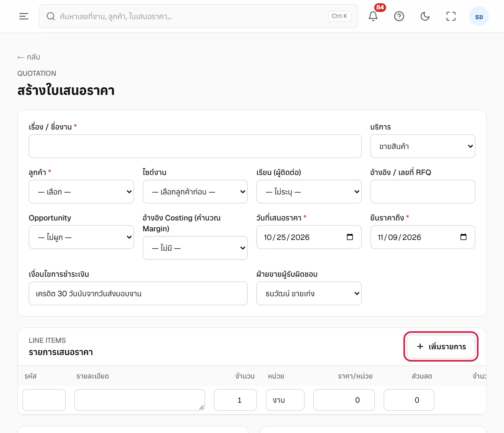Focus the เรื่อง / ชื่องาน field
This screenshot has height=433, width=504.
click(x=195, y=146)
